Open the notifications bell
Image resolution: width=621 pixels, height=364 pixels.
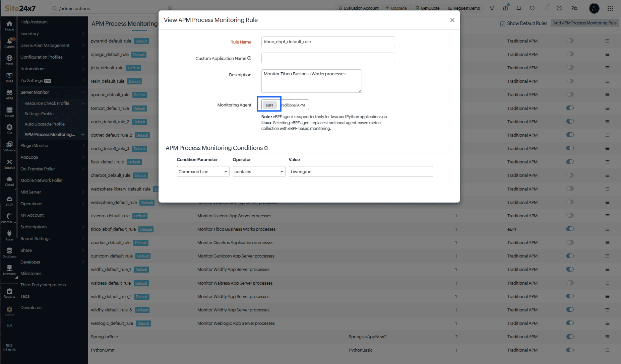point(519,8)
